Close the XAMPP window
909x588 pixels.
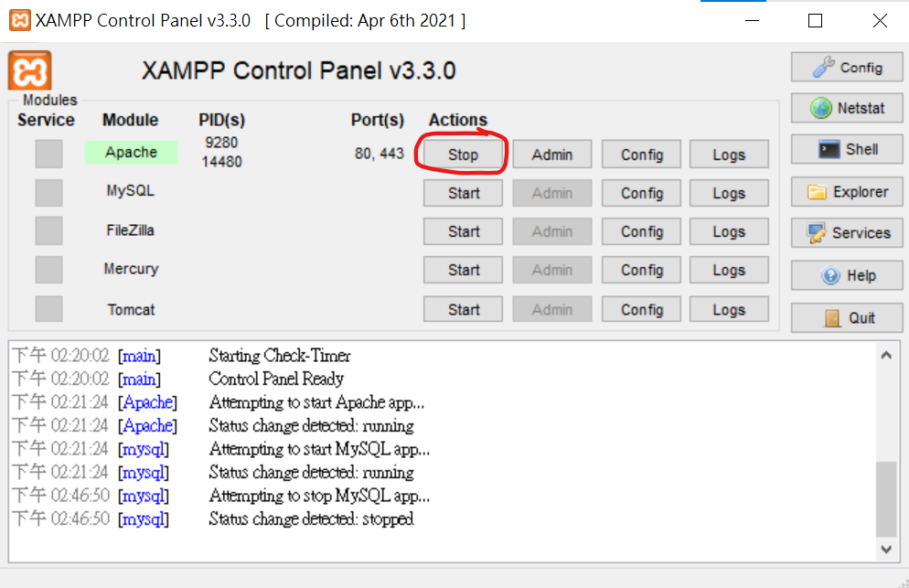click(880, 20)
